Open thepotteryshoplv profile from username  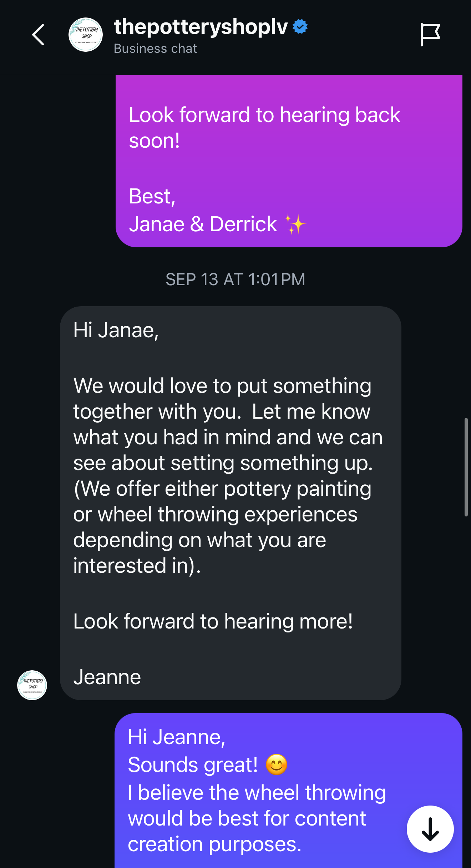[x=201, y=27]
